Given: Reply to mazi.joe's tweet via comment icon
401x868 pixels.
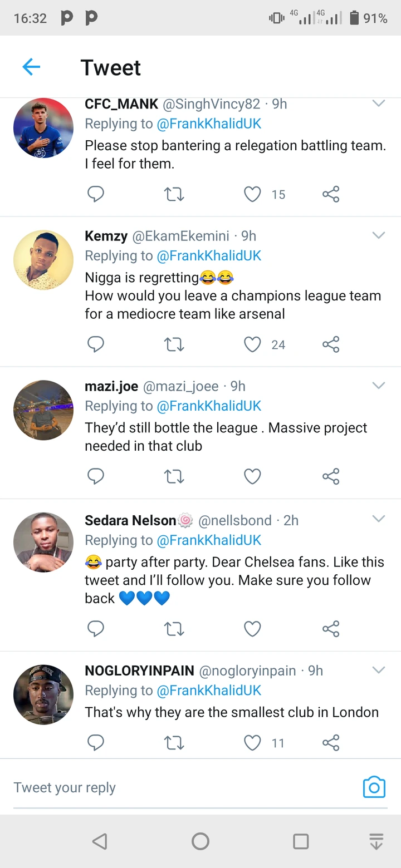Looking at the screenshot, I should coord(96,476).
